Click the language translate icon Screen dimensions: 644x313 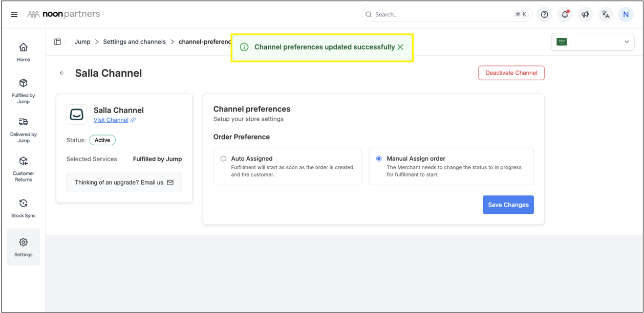(x=606, y=14)
